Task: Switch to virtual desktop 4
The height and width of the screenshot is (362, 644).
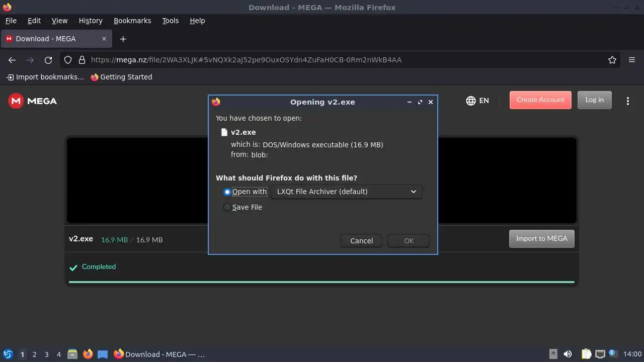Action: pos(58,354)
